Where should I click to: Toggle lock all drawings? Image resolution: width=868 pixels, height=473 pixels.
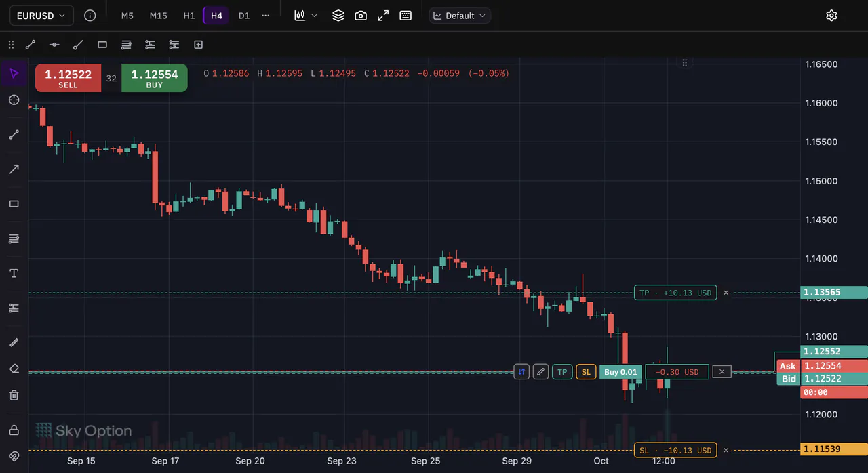(14, 430)
